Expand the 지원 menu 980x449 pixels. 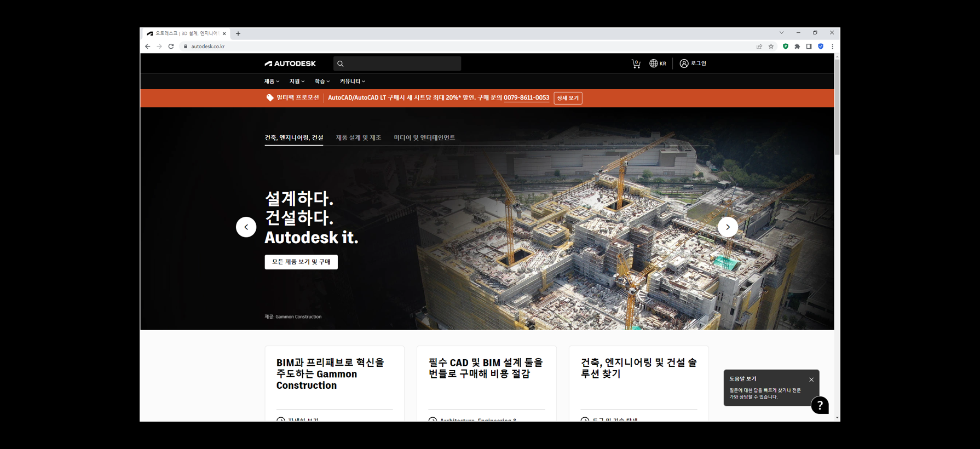297,81
